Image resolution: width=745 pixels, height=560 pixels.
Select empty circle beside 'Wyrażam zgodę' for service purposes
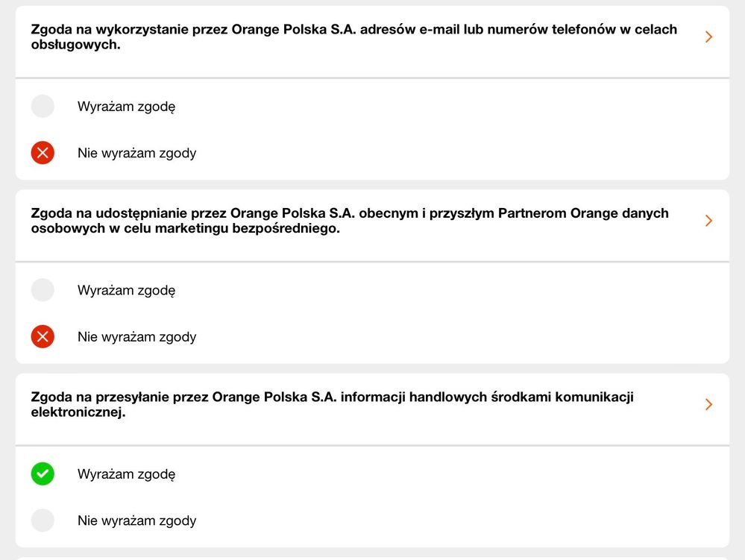[43, 106]
